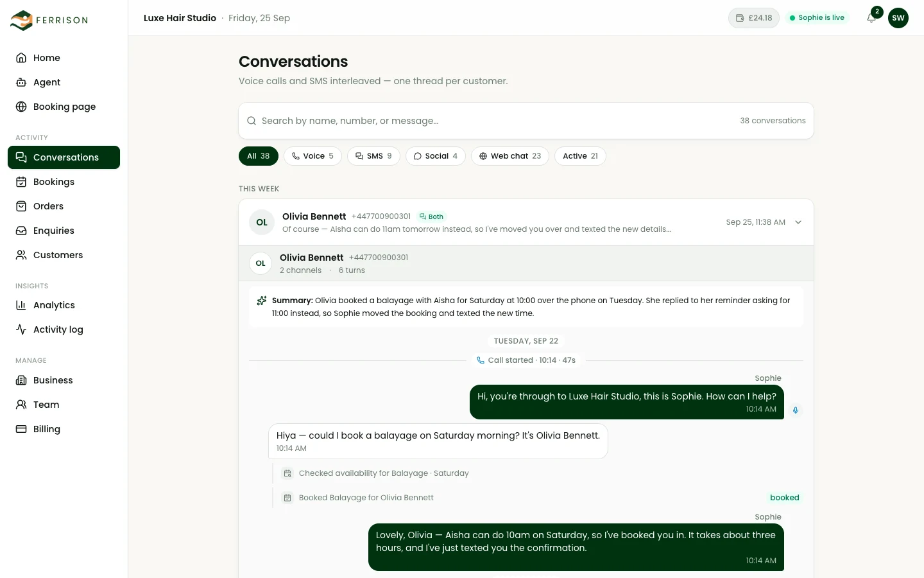Focus the conversation search field
The width and height of the screenshot is (924, 578).
(526, 121)
